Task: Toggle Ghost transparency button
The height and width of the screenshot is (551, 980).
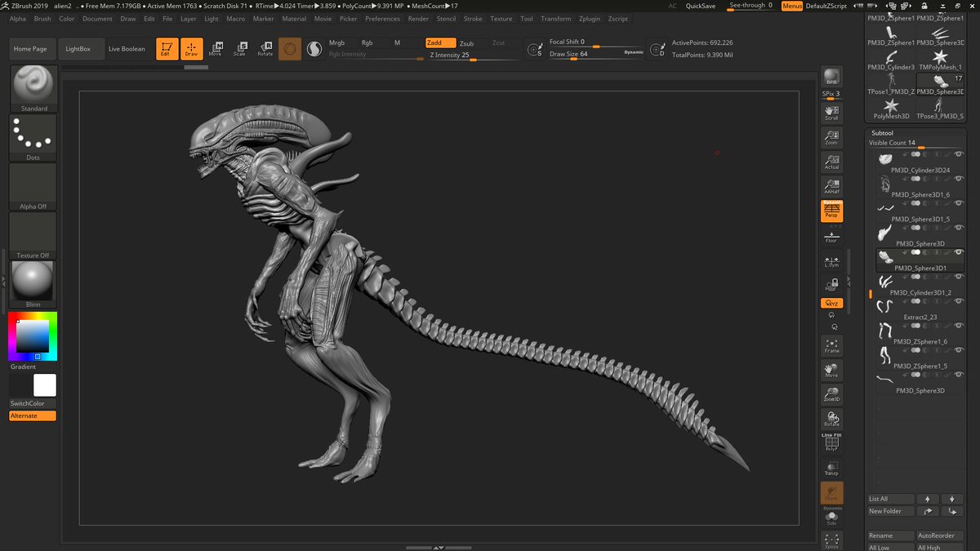Action: (x=831, y=493)
